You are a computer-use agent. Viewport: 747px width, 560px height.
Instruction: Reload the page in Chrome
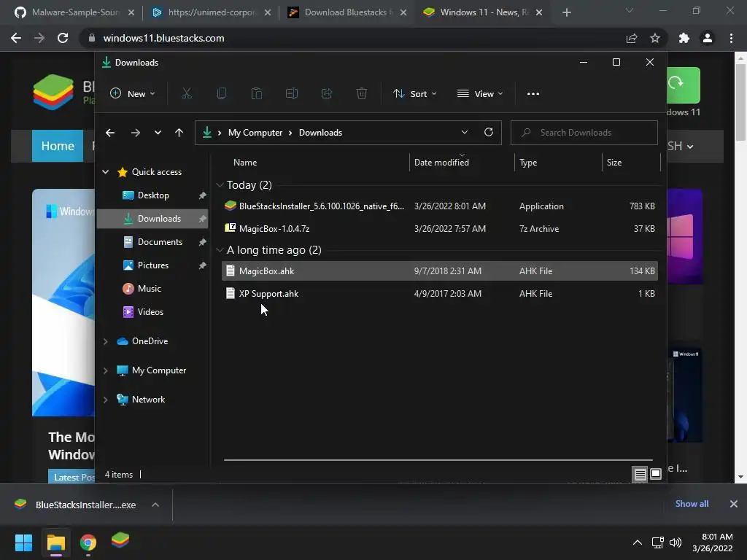click(63, 38)
